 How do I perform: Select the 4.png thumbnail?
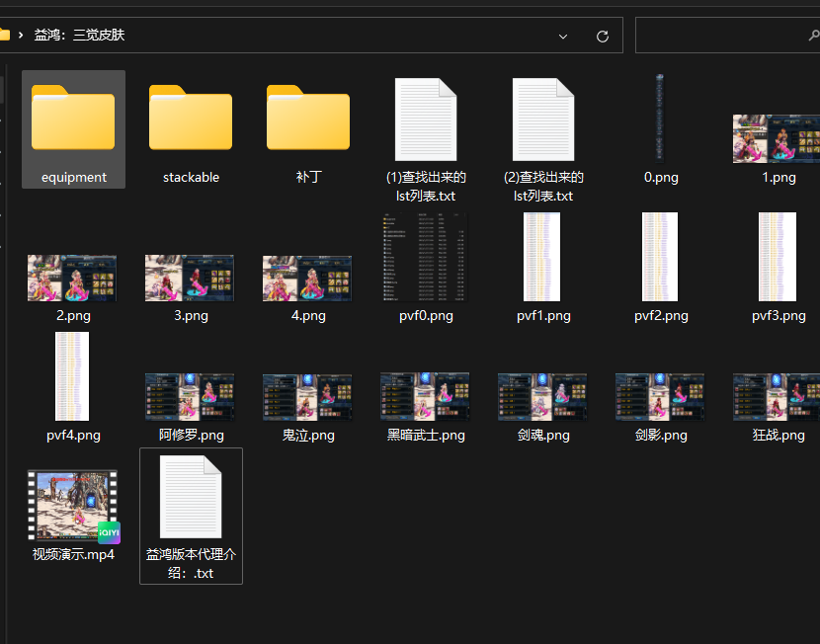point(307,279)
